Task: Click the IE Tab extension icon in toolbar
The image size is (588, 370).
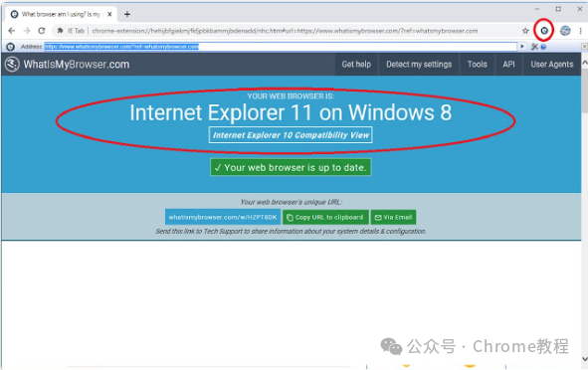Action: [x=544, y=31]
